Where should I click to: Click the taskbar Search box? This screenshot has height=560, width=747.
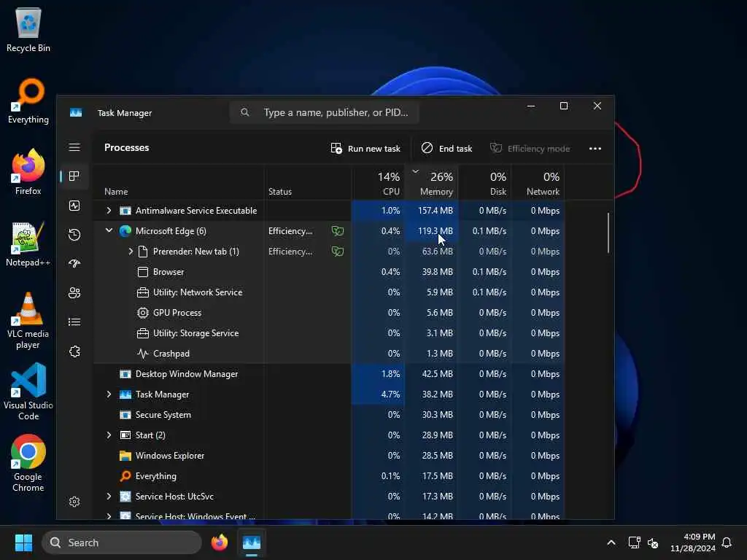(122, 542)
